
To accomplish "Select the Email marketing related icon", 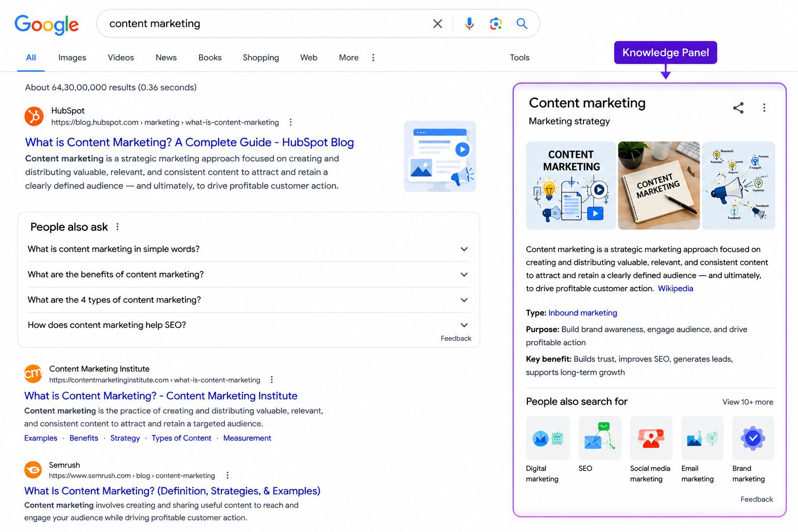I will pyautogui.click(x=702, y=438).
